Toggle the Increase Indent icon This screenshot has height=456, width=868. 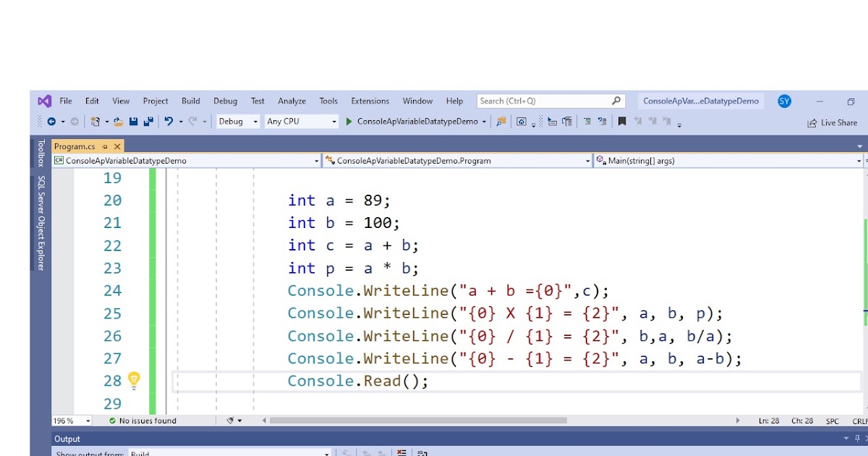(567, 122)
